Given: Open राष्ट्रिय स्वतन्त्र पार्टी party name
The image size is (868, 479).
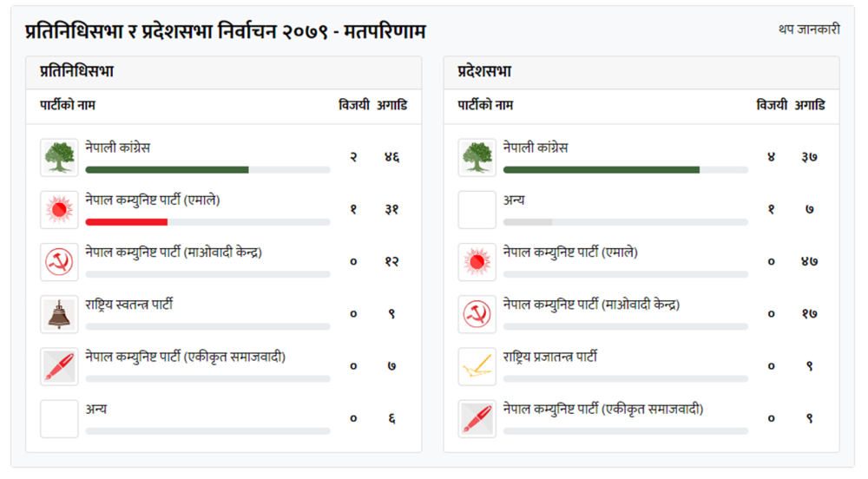Looking at the screenshot, I should [x=129, y=305].
